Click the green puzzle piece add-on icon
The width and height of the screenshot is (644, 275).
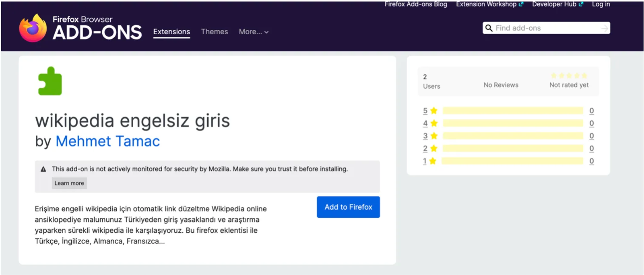50,81
